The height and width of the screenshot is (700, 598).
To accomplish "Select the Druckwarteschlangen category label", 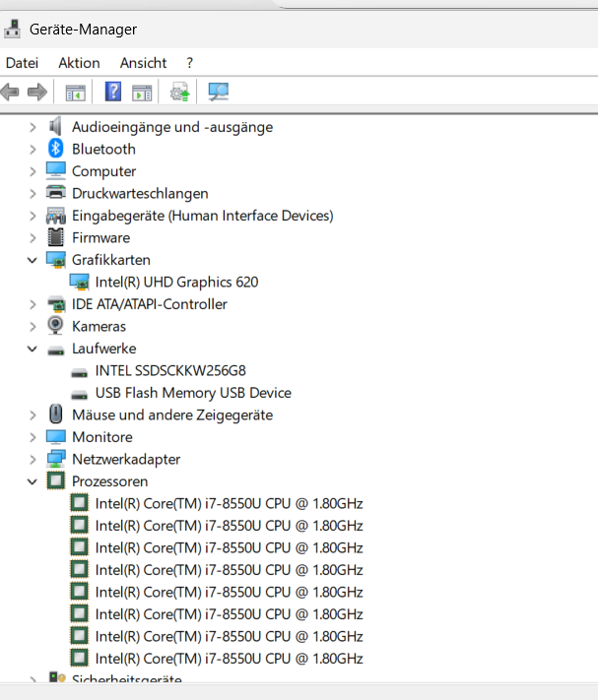I will (140, 194).
